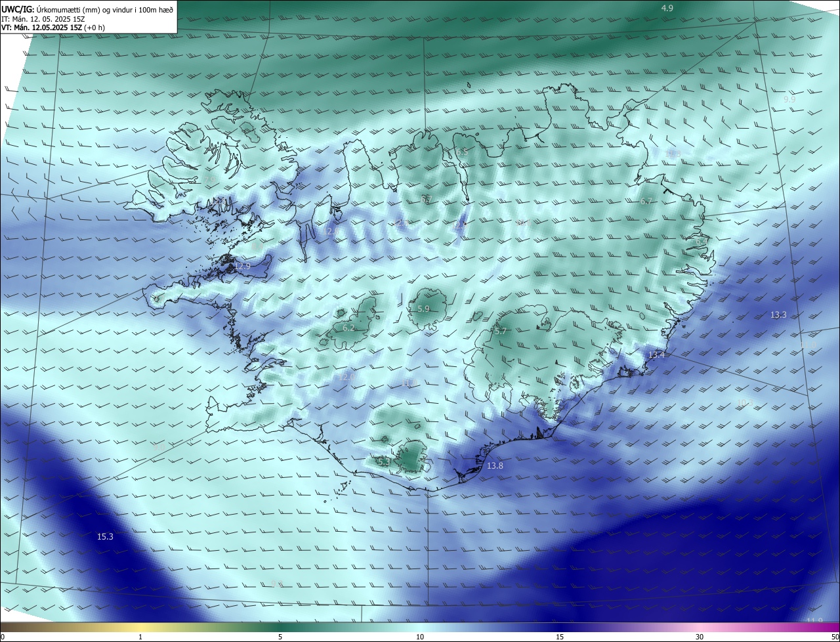Image resolution: width=840 pixels, height=642 pixels.
Task: Click the '6.4' value on the east coast
Action: 702,242
